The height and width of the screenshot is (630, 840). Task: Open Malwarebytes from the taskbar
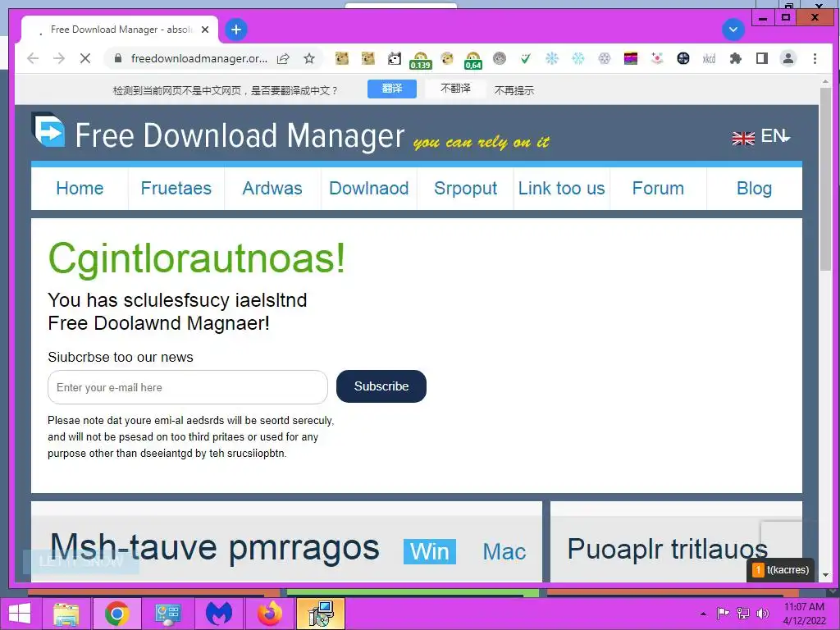pyautogui.click(x=219, y=614)
